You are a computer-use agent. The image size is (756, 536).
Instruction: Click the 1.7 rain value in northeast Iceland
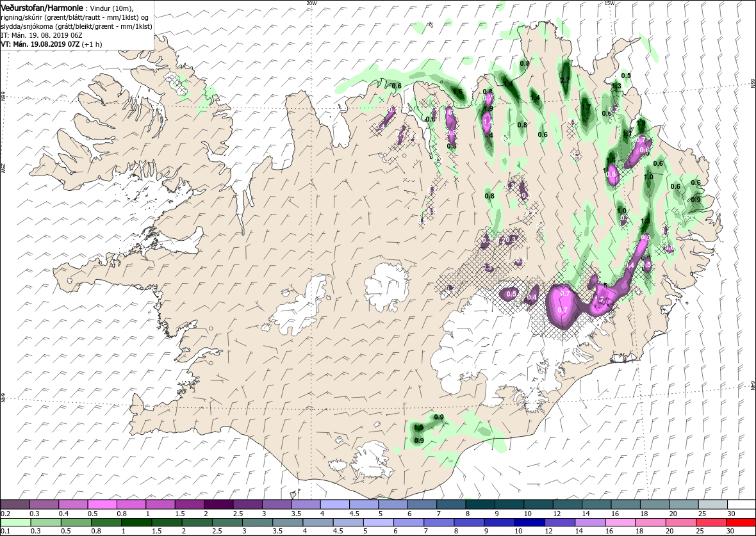[x=586, y=107]
